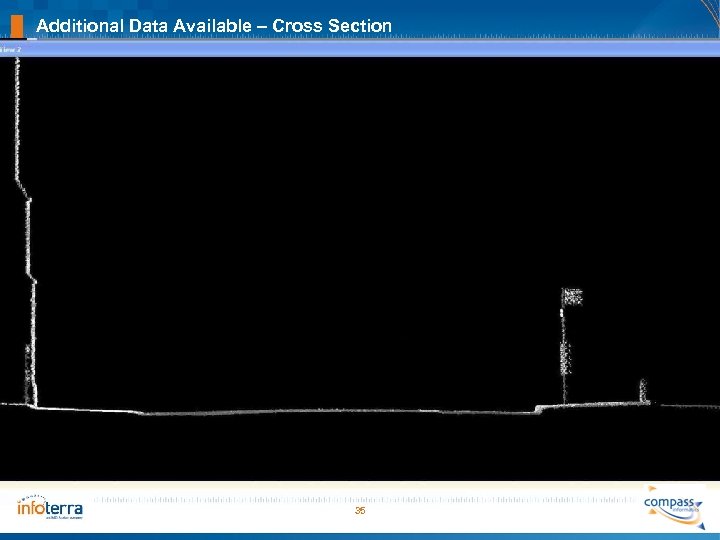The height and width of the screenshot is (540, 720).
Task: Click the flag-shaped sign in the cross section
Action: point(572,297)
